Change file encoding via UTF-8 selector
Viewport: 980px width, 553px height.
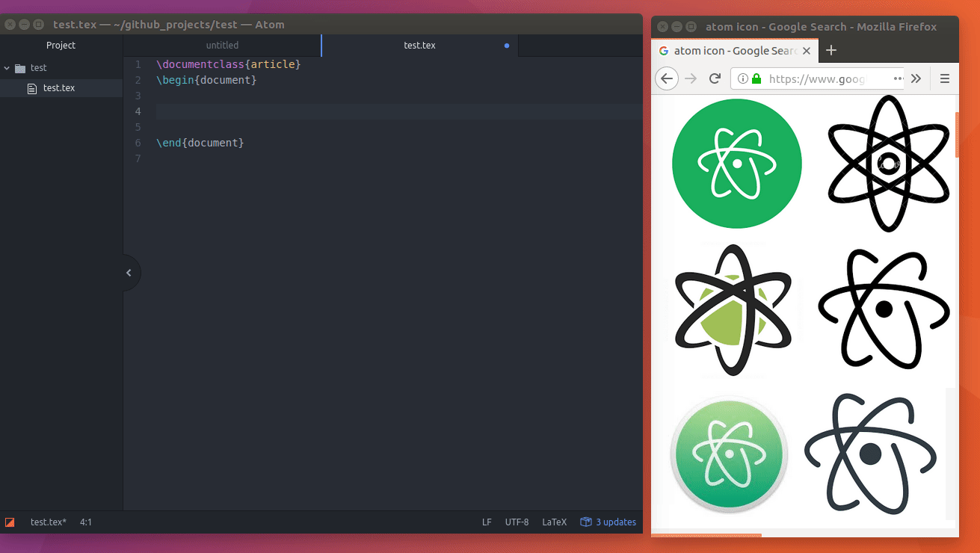(x=517, y=522)
